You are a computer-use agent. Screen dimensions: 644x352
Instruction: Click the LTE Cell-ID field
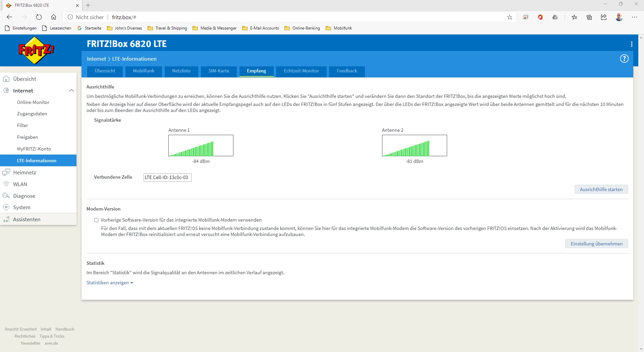[167, 177]
